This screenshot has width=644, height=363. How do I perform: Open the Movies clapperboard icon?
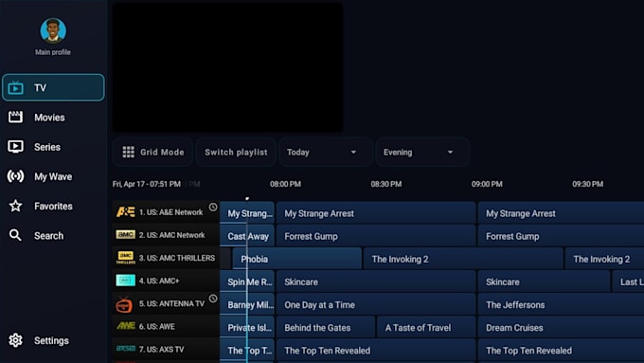click(15, 118)
